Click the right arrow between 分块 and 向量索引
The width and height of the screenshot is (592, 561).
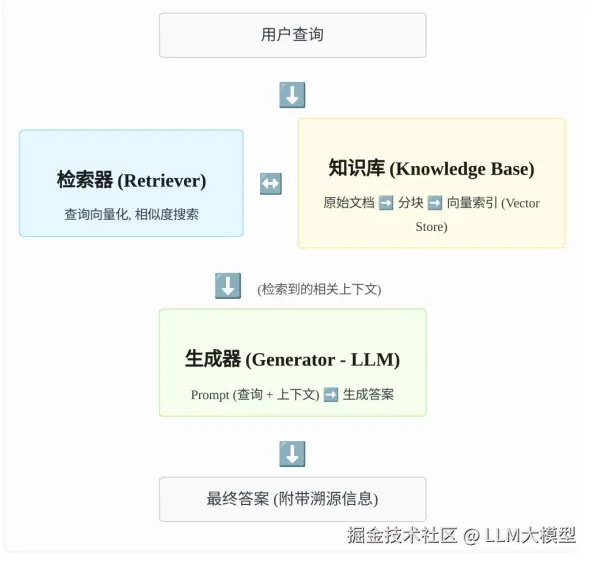[435, 203]
